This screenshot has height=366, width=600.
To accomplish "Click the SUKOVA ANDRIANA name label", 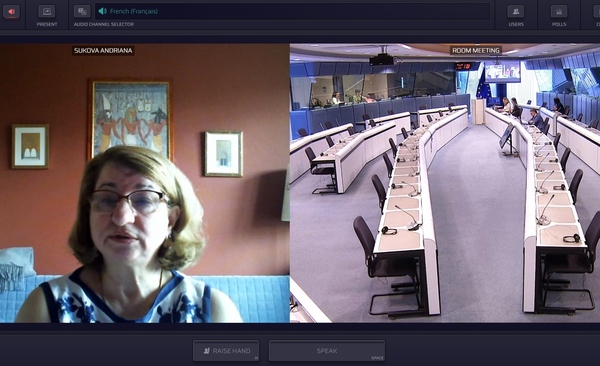I will point(103,51).
